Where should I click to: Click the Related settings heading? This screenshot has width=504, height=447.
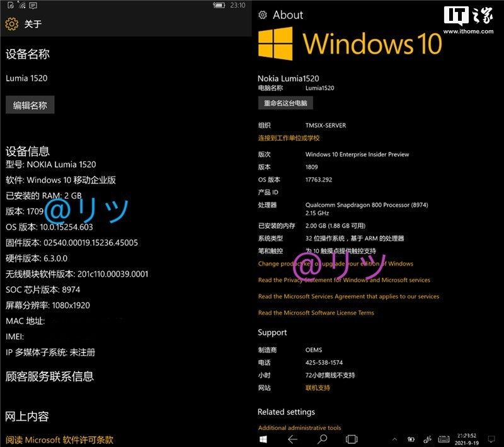[x=287, y=412]
